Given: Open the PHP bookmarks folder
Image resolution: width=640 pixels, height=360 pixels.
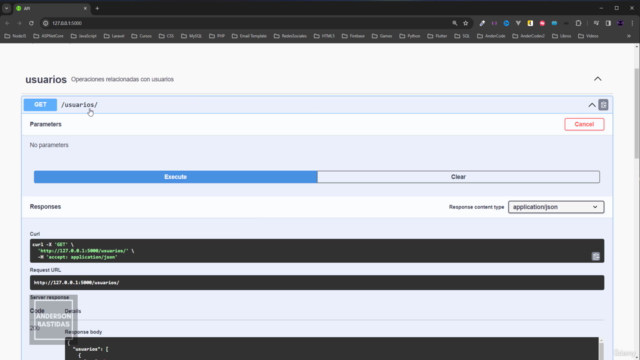Looking at the screenshot, I should click(217, 36).
